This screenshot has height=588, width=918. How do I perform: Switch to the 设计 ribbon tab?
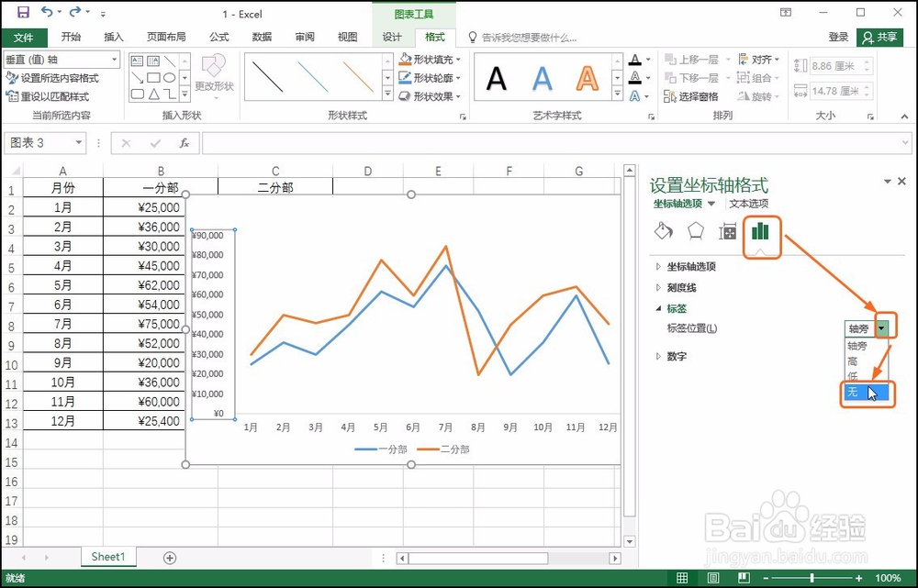coord(392,38)
